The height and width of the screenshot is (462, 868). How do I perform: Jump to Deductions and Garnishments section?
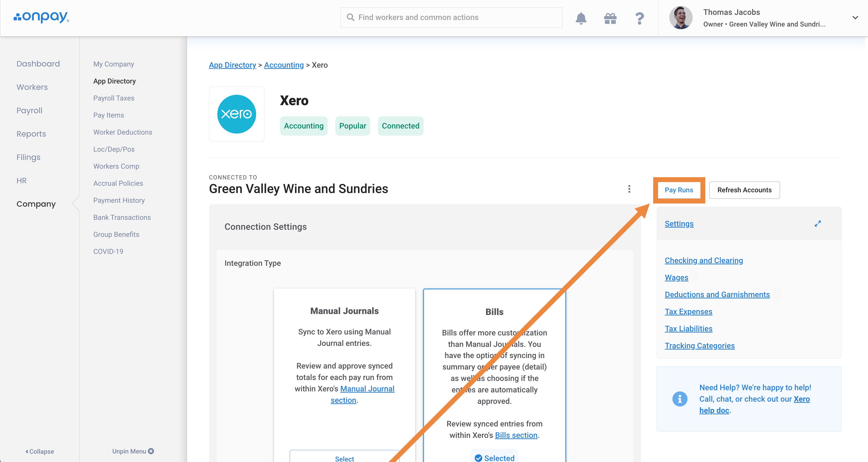(x=717, y=295)
